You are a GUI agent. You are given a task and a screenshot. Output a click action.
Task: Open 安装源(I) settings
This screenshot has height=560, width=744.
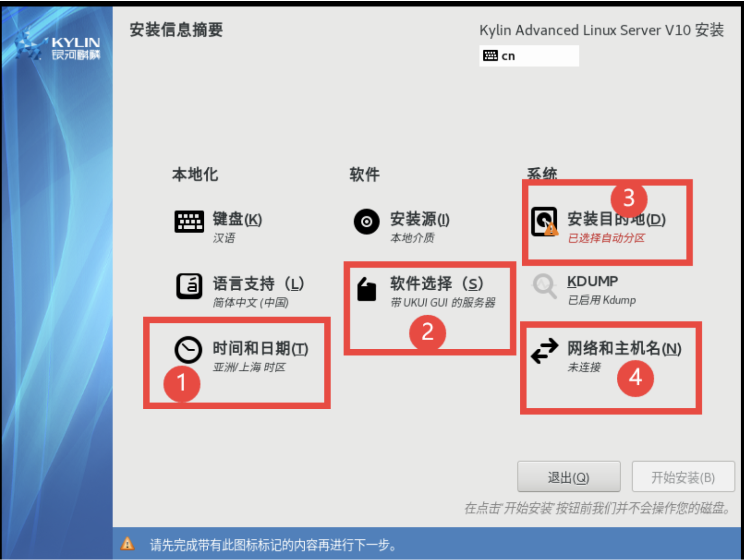420,219
